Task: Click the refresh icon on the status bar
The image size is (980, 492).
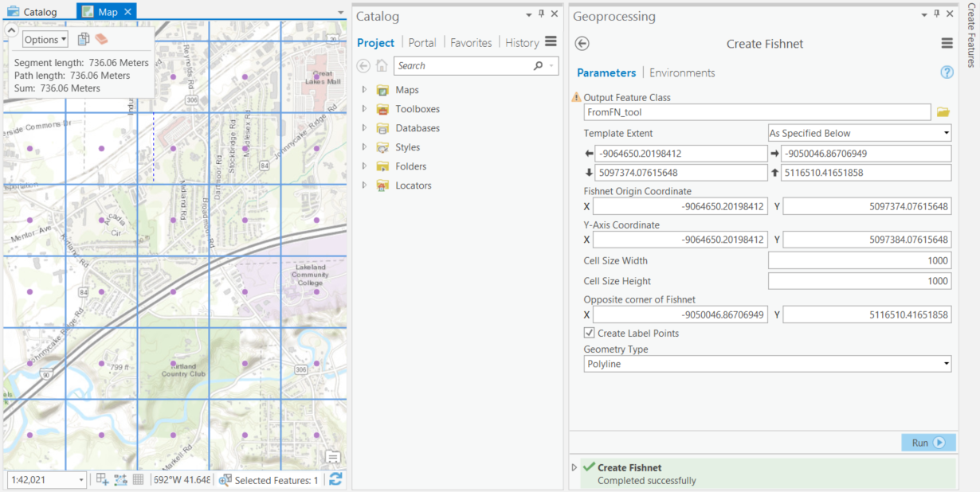Action: pos(335,479)
